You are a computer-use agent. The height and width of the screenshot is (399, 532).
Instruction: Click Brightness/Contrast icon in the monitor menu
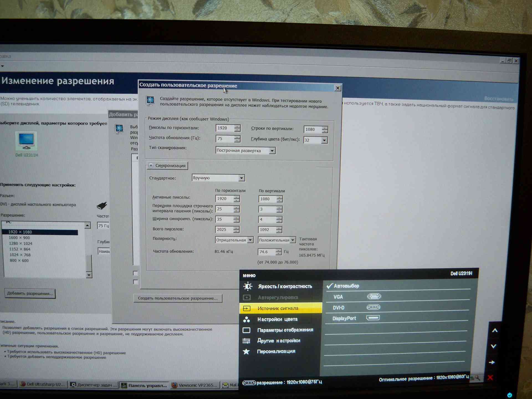247,286
